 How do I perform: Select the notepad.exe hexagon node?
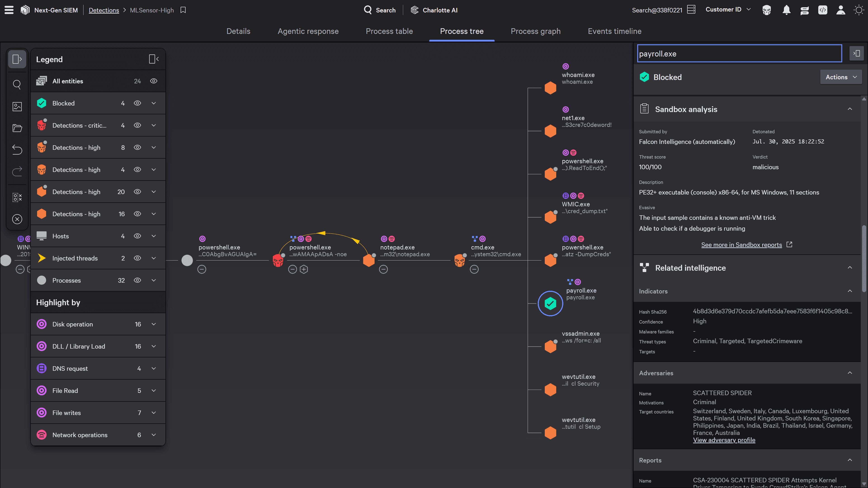(x=369, y=260)
